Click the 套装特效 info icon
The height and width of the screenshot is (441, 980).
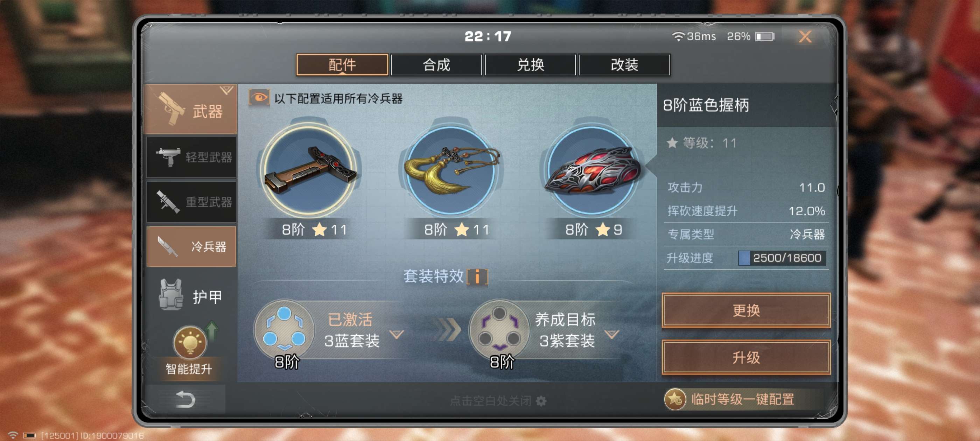click(x=477, y=276)
